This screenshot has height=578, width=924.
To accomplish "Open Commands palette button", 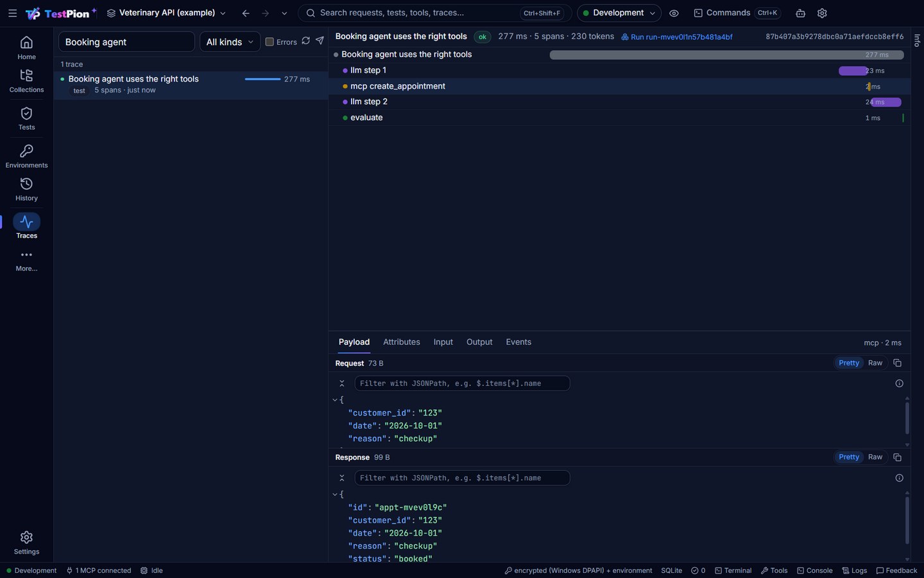I will click(737, 13).
